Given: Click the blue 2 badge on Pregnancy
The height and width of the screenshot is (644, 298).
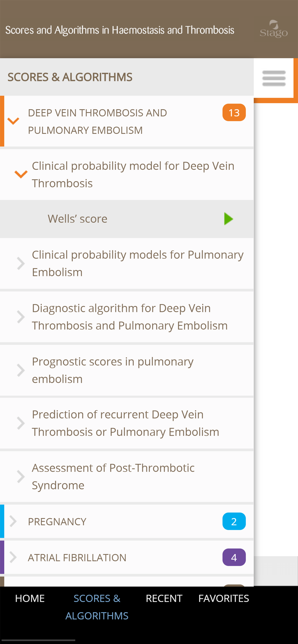Looking at the screenshot, I should click(234, 521).
